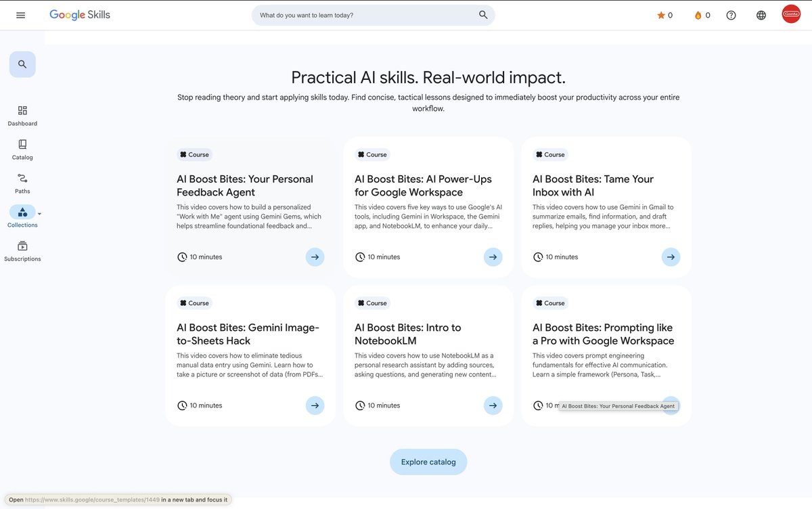812x509 pixels.
Task: Open Paths in the sidebar
Action: (x=22, y=183)
